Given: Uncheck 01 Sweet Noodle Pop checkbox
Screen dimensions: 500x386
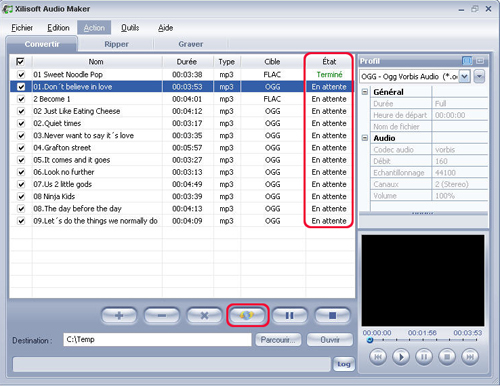Looking at the screenshot, I should pyautogui.click(x=21, y=74).
